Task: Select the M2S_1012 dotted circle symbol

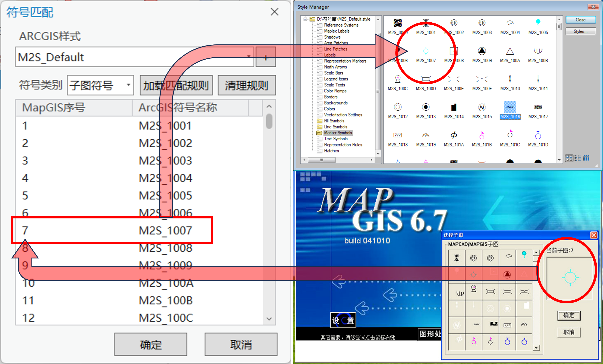Action: 398,111
